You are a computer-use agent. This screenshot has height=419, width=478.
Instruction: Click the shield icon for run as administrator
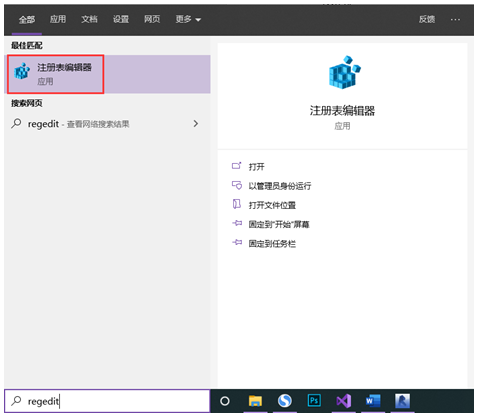tap(237, 185)
